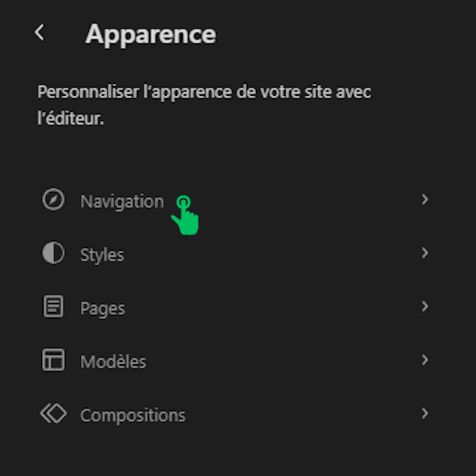
Task: Click the chevron on the Pages row
Action: (425, 307)
